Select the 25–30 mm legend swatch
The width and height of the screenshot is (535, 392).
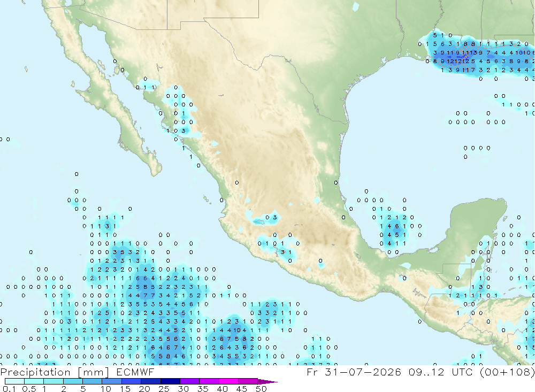point(170,381)
